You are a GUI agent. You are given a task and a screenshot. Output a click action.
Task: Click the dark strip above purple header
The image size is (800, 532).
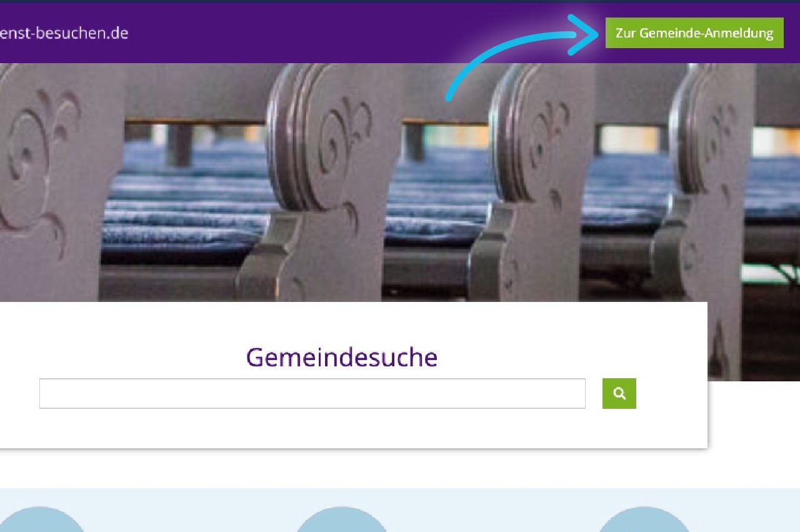click(x=400, y=1)
